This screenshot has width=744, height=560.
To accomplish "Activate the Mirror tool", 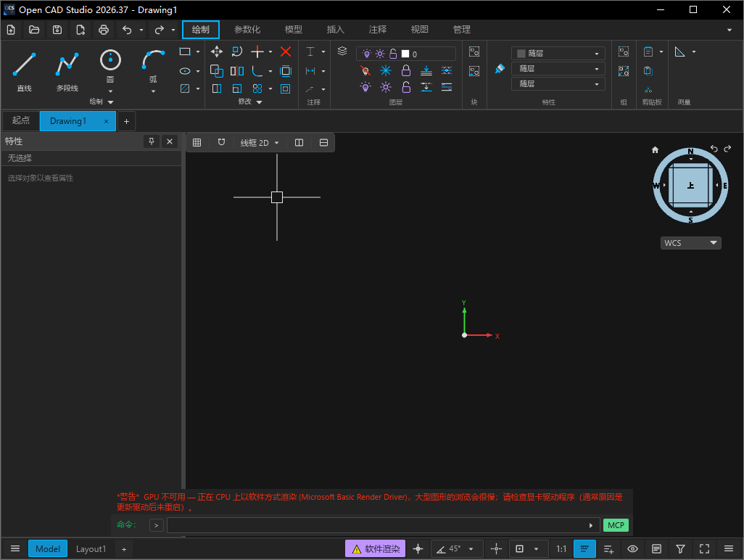I will [x=237, y=71].
